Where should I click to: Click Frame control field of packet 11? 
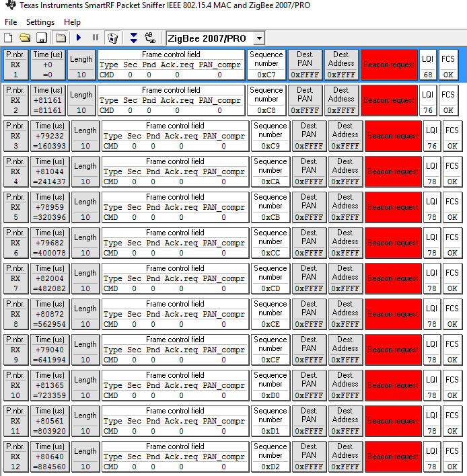point(176,421)
